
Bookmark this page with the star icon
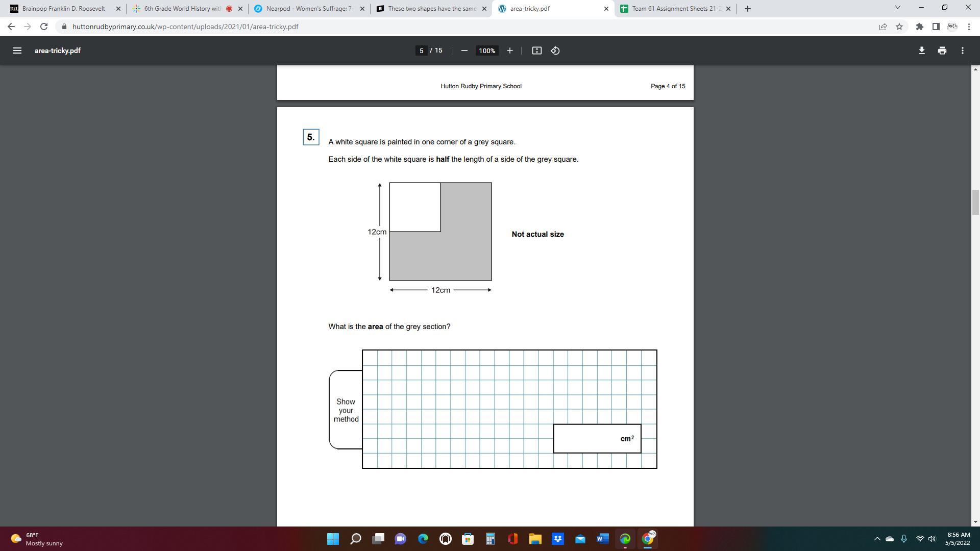[899, 27]
